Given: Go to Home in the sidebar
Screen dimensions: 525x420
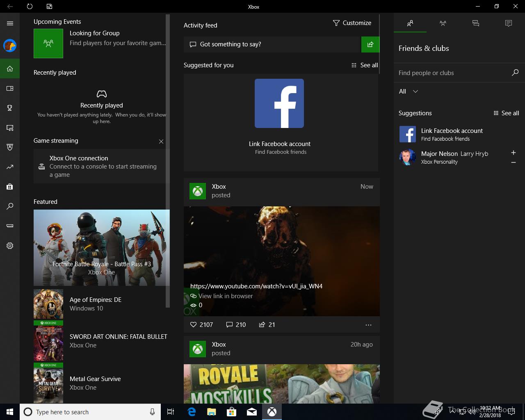Looking at the screenshot, I should [10, 68].
